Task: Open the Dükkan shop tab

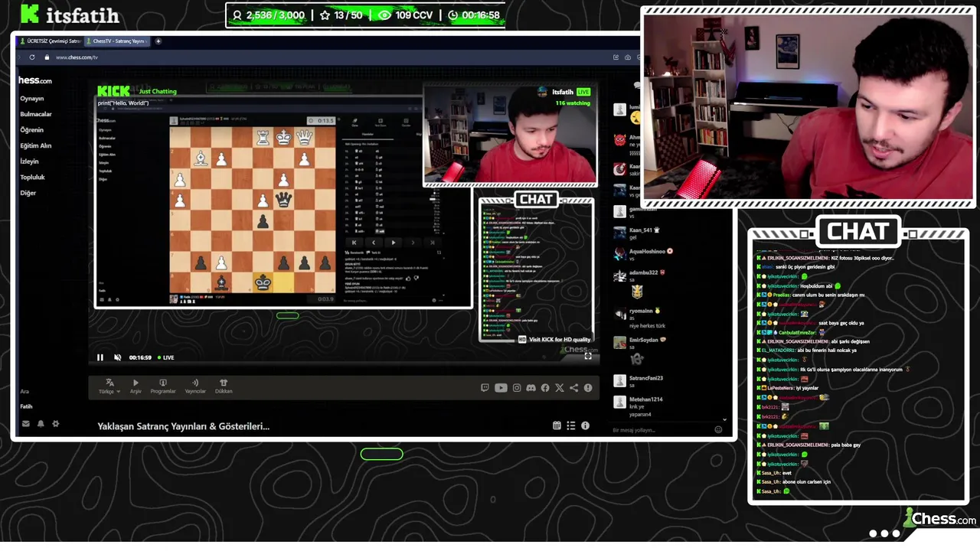Action: click(224, 386)
